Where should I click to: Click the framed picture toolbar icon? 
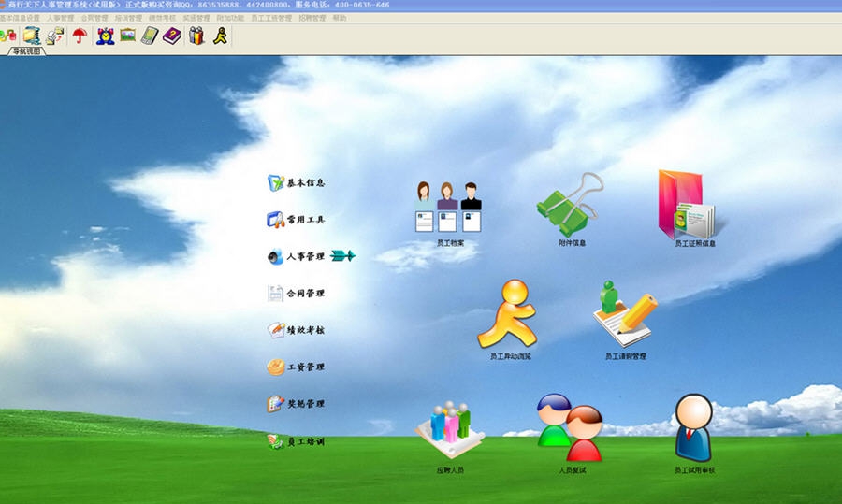(128, 36)
